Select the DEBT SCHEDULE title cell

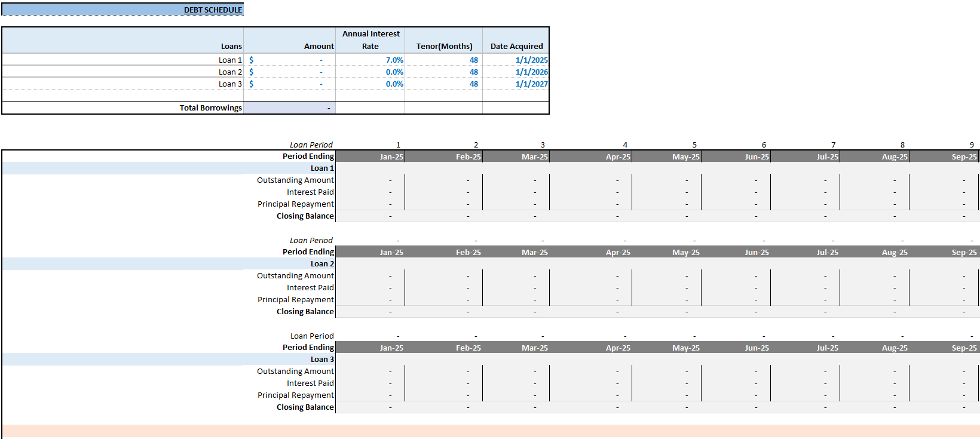122,10
